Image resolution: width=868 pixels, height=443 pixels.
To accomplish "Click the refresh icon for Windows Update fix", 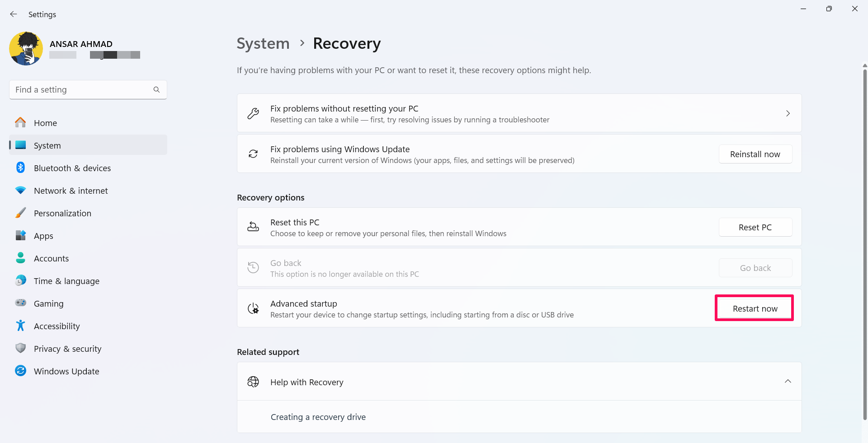I will (x=253, y=154).
